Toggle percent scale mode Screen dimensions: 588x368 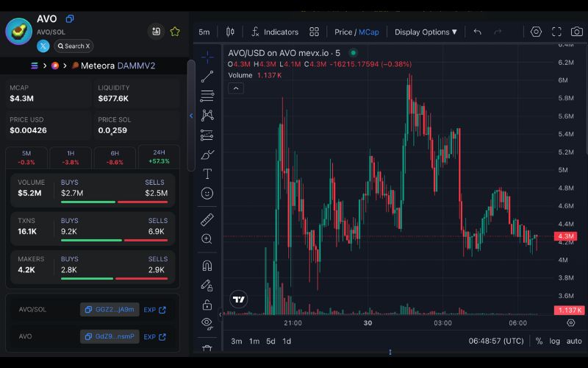(x=539, y=341)
